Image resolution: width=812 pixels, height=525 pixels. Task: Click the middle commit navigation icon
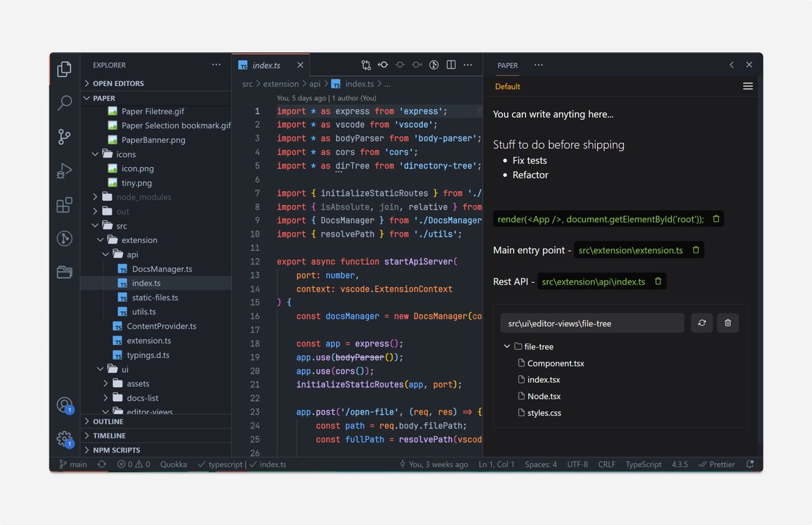(x=400, y=65)
